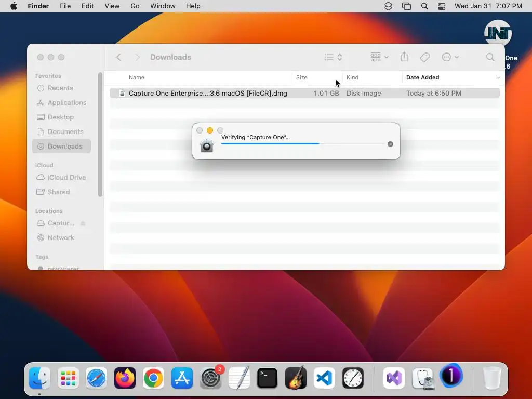
Task: Open the Edit menu
Action: (87, 6)
